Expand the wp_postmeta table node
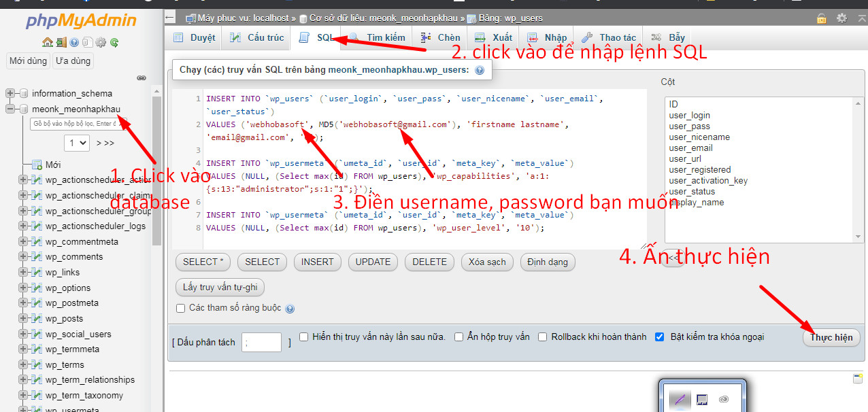 [23, 303]
